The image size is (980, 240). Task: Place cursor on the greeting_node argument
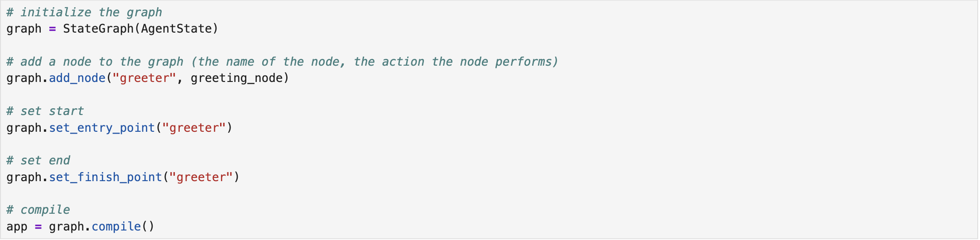(x=236, y=78)
